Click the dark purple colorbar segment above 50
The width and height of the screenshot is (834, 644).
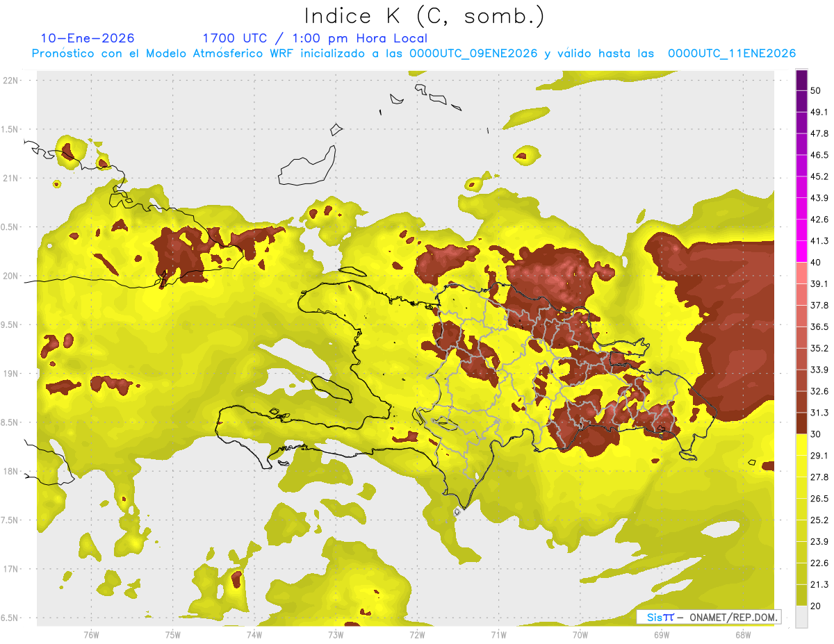pyautogui.click(x=801, y=81)
